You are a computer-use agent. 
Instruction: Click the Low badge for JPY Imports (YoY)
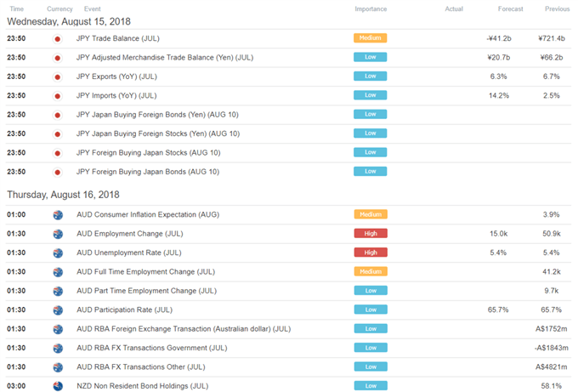[x=370, y=95]
